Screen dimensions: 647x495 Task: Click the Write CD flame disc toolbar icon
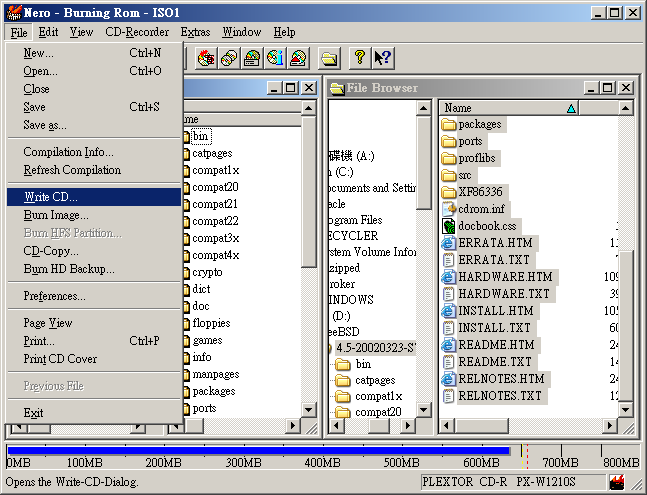pos(206,58)
